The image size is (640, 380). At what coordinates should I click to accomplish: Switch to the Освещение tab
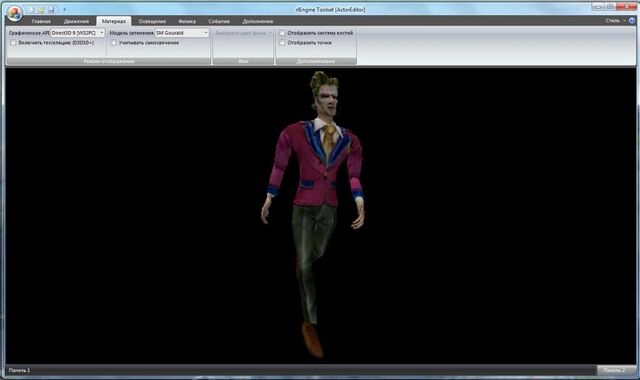click(x=152, y=21)
